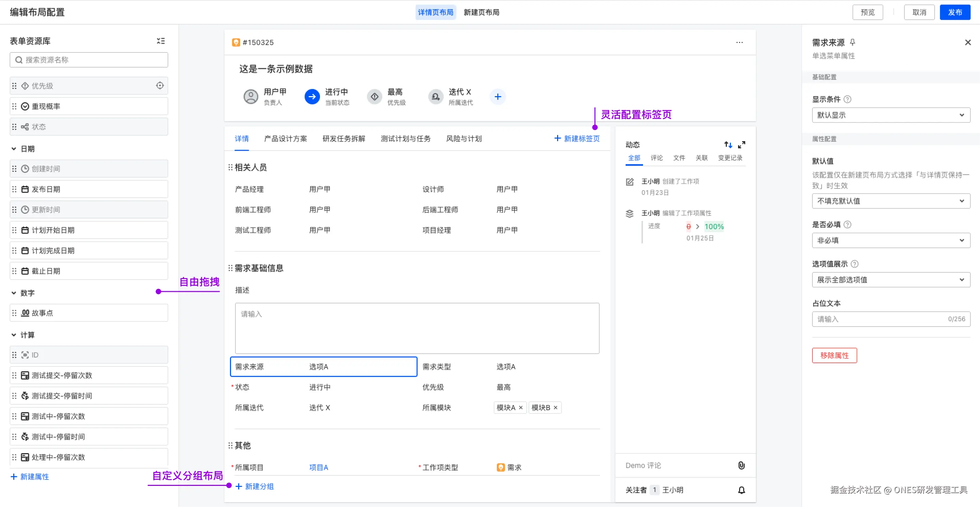Click the plus circle after 迭代 X
Image resolution: width=980 pixels, height=507 pixels.
point(497,97)
